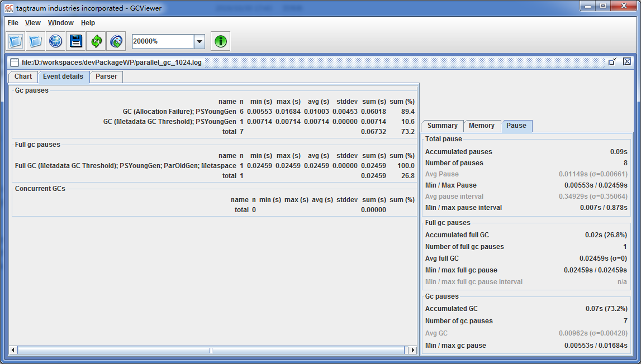
Task: Open the Window menu
Action: pyautogui.click(x=60, y=23)
